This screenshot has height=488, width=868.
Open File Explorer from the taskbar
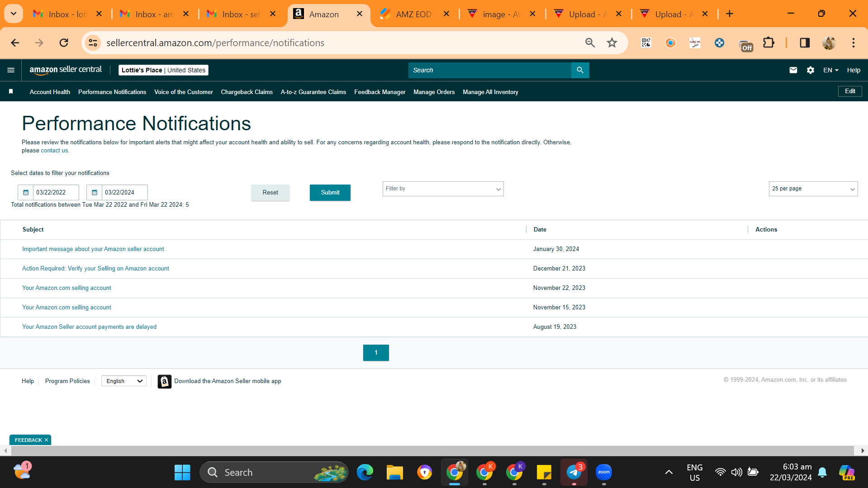pyautogui.click(x=394, y=473)
